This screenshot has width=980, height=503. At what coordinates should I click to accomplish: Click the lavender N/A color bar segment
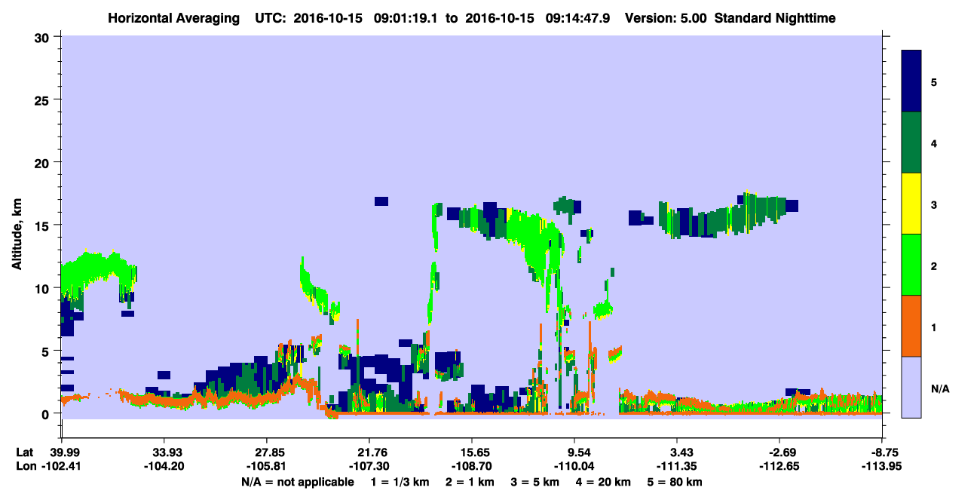tap(911, 386)
